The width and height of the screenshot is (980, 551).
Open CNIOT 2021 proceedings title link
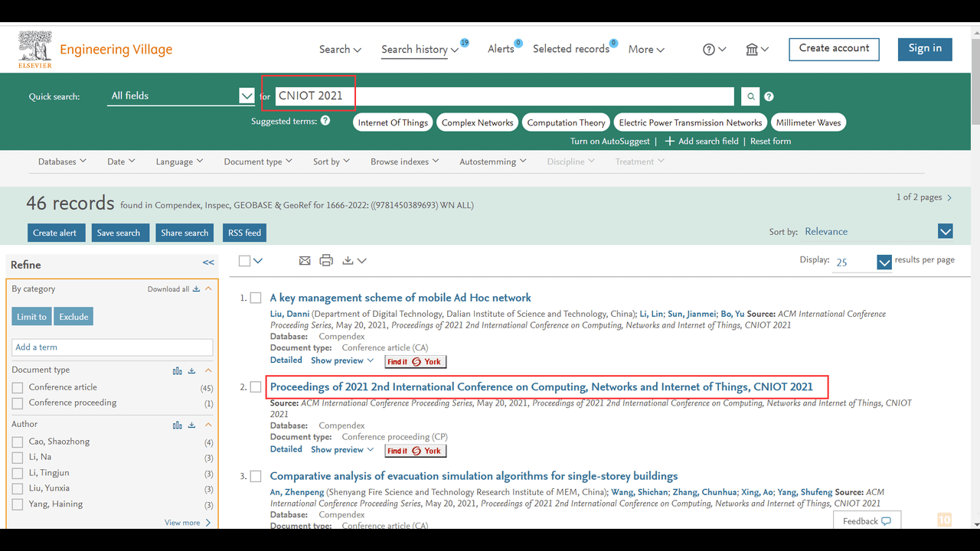click(541, 387)
